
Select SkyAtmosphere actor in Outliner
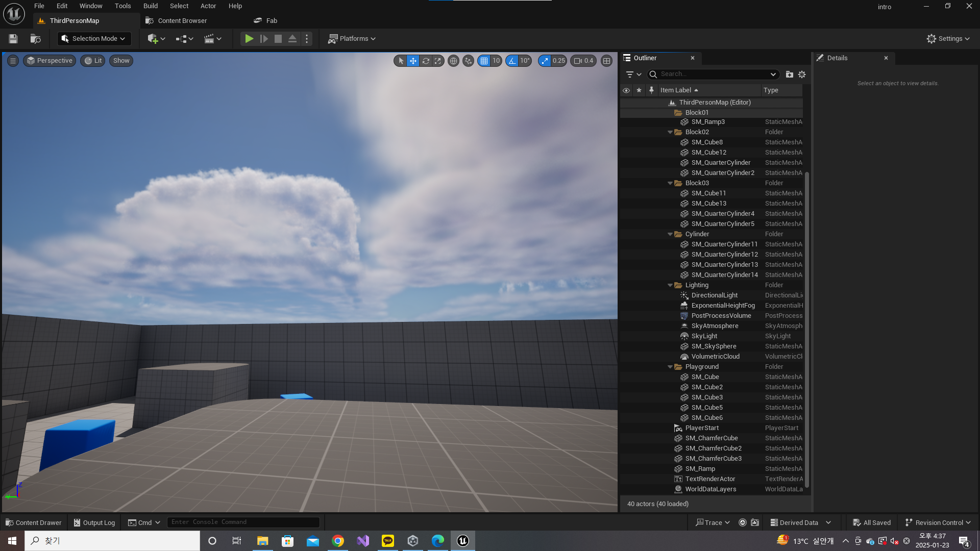pyautogui.click(x=712, y=326)
